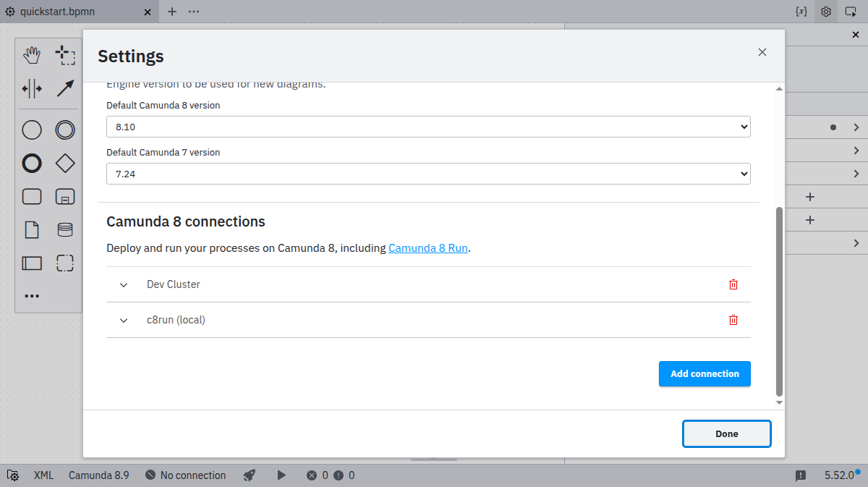This screenshot has height=487, width=868.
Task: Expand the c8run (local) connection
Action: [x=123, y=320]
